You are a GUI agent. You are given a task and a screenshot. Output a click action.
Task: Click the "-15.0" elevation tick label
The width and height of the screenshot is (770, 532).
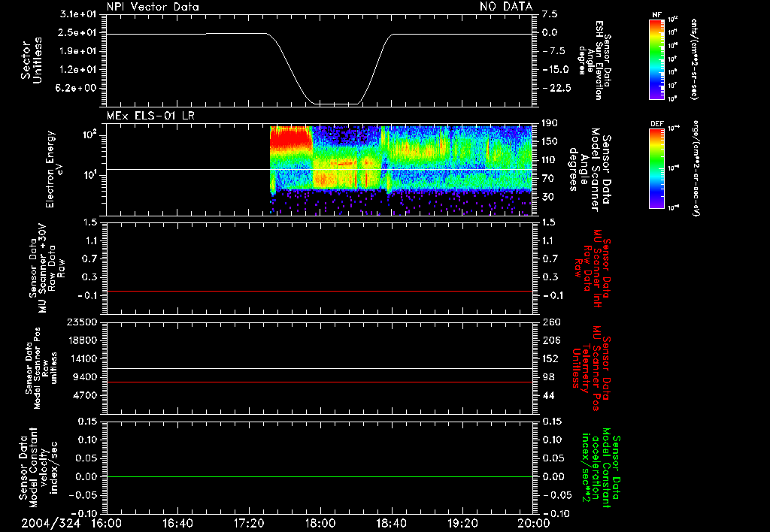(556, 69)
